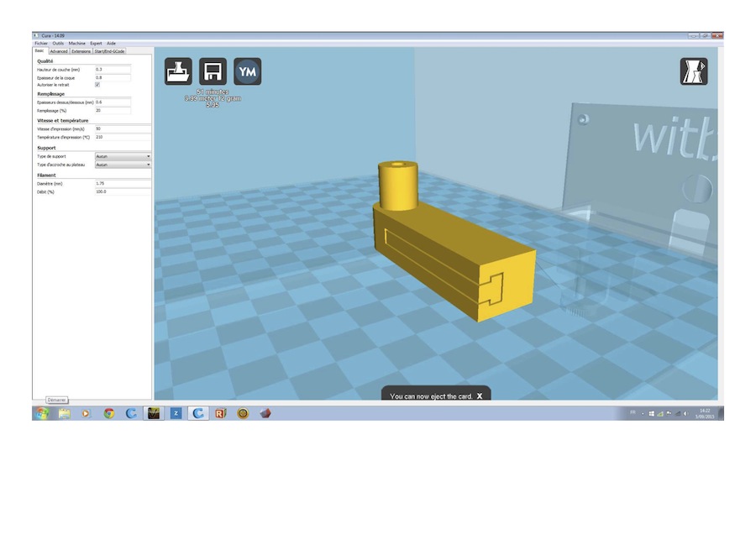
Task: Open the Fichier menu
Action: point(41,43)
